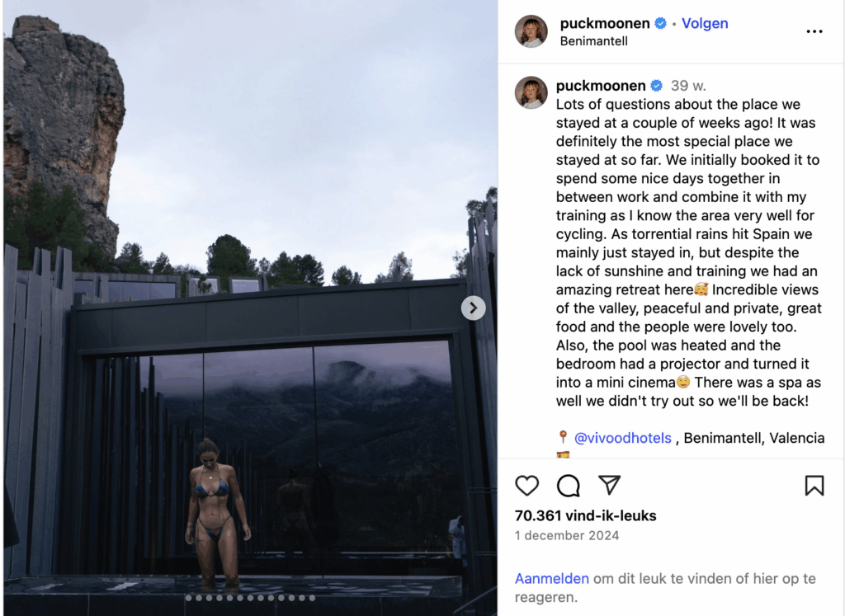Image resolution: width=845 pixels, height=616 pixels.
Task: Open puckmoonen username in header
Action: [605, 24]
